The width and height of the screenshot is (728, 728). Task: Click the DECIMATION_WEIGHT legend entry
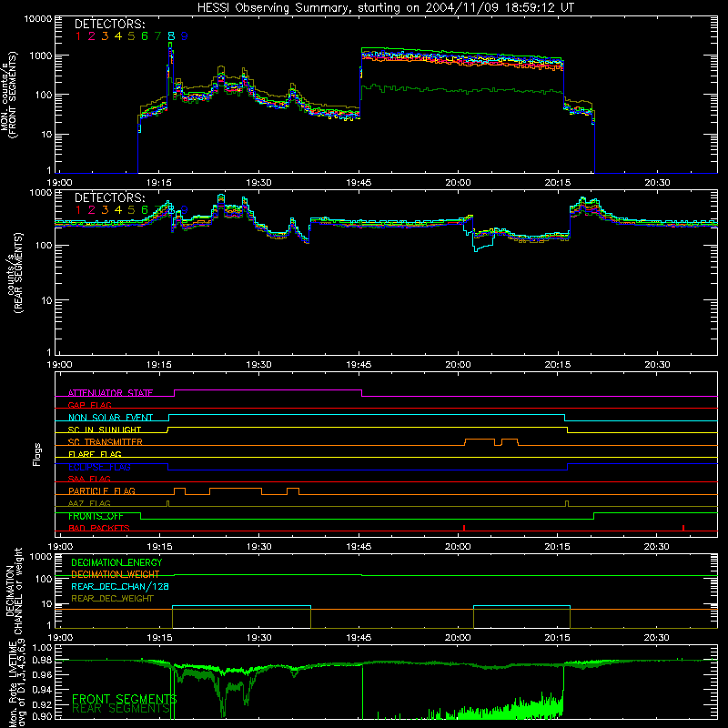pyautogui.click(x=116, y=574)
